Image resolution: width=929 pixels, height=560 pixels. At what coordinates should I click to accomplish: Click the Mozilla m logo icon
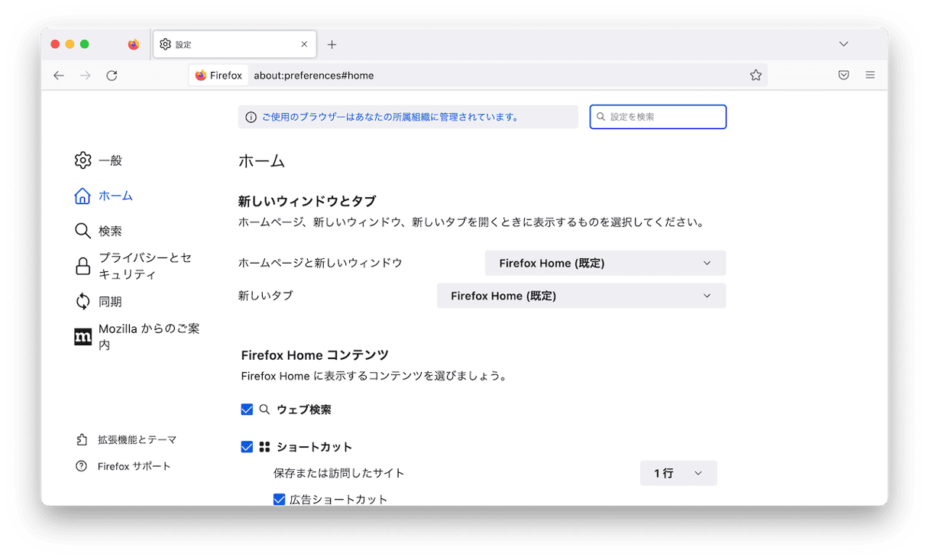[83, 337]
